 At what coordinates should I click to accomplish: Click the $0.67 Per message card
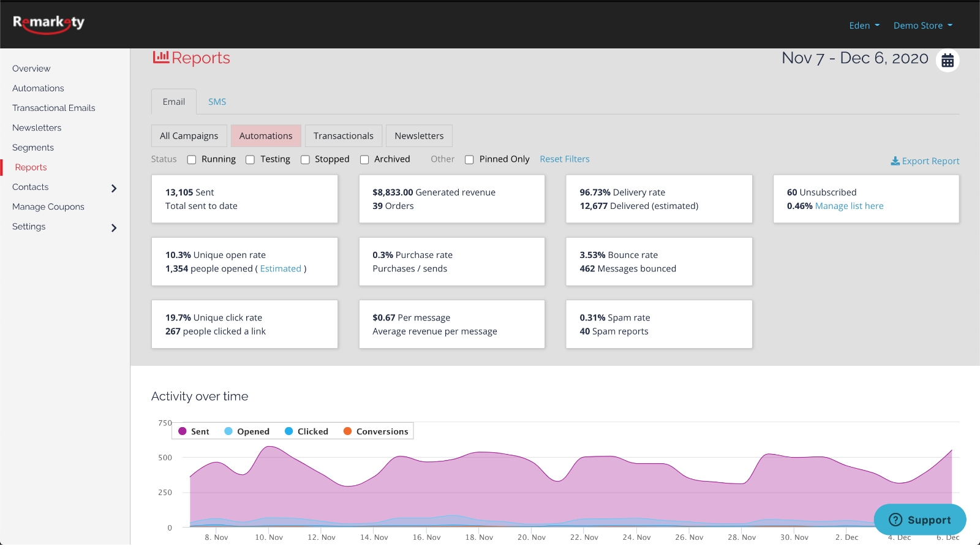[452, 324]
